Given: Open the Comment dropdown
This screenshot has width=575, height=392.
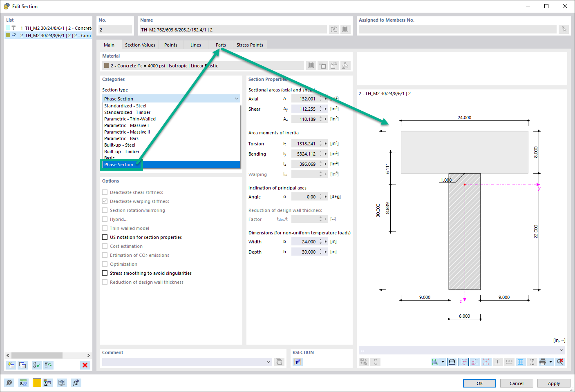Looking at the screenshot, I should tap(268, 361).
